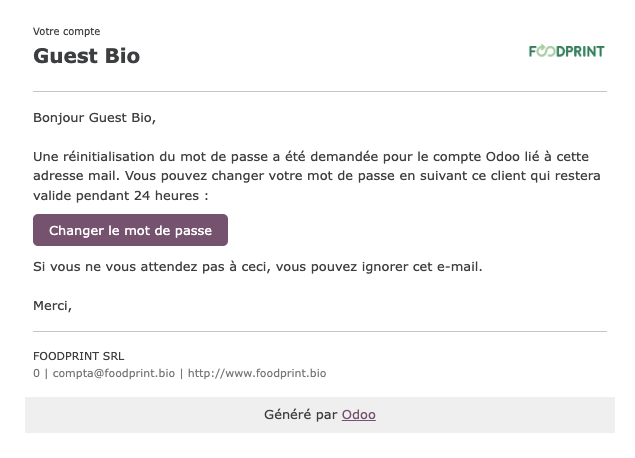Click the password reset explanation paragraph
The image size is (635, 458).
pos(317,176)
